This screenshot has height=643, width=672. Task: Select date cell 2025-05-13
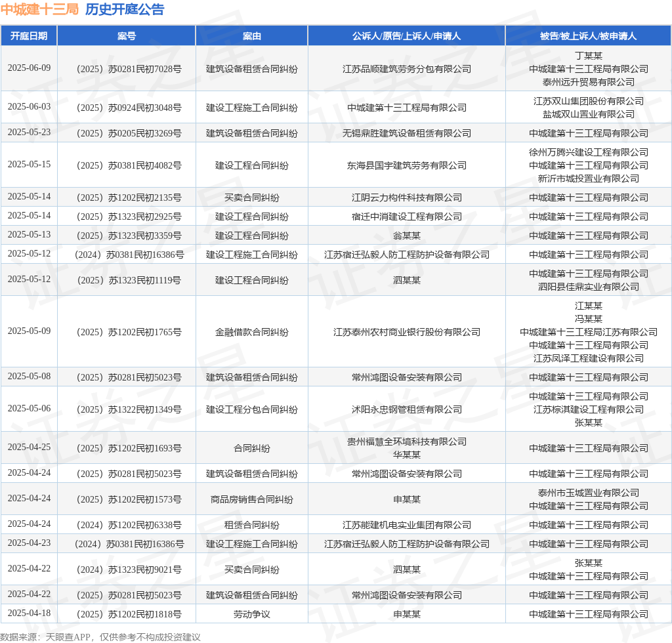[29, 235]
